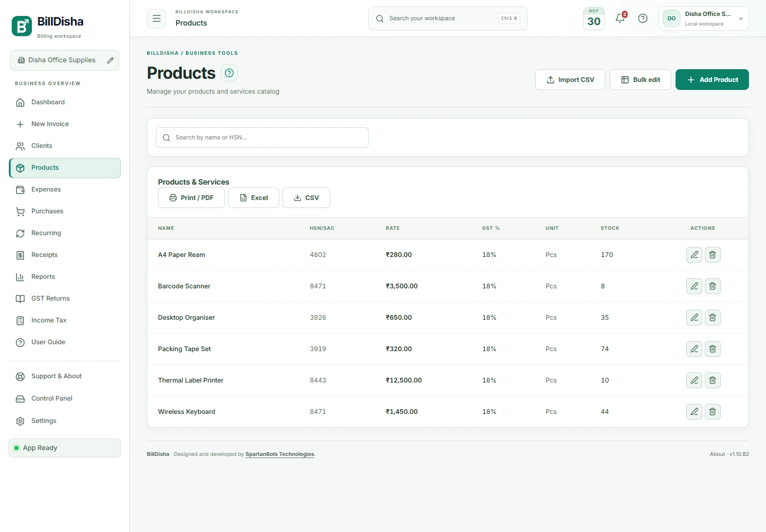766x532 pixels.
Task: Navigate to GST Returns
Action: (x=65, y=298)
